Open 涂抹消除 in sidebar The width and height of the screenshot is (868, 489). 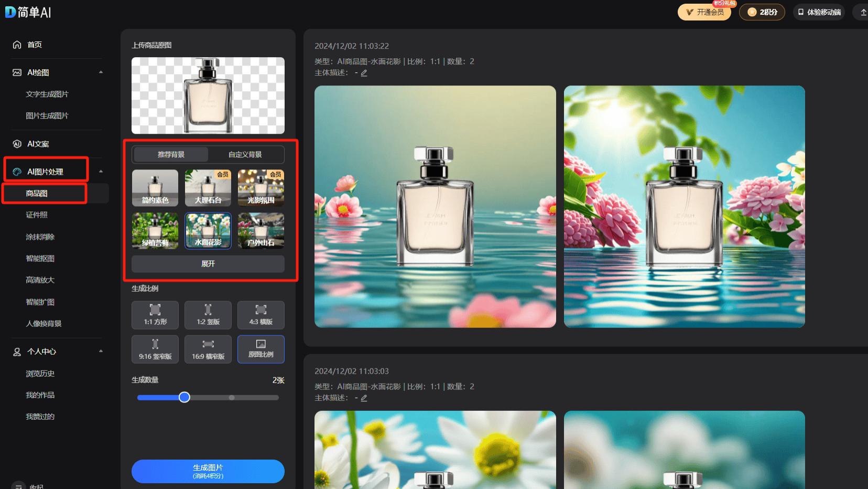tap(40, 237)
